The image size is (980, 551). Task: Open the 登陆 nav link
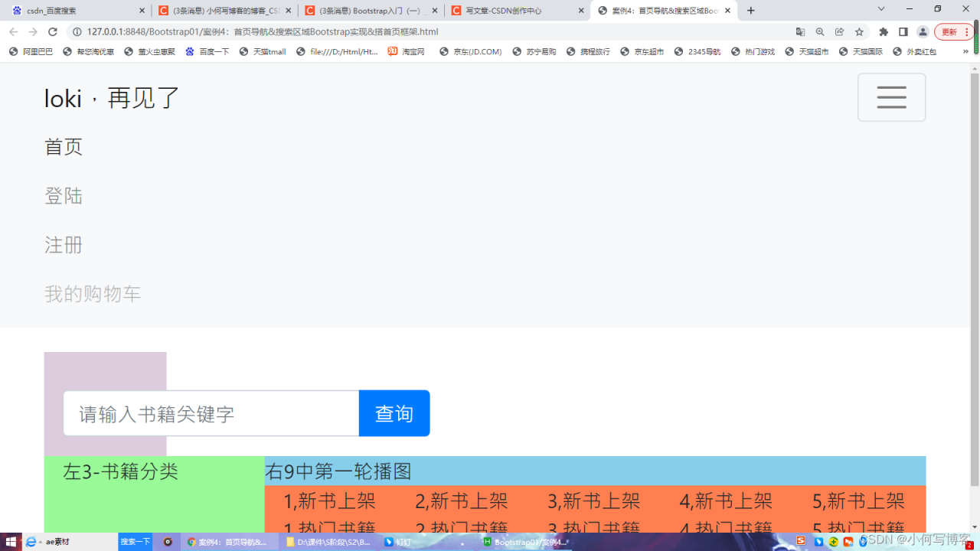click(64, 196)
